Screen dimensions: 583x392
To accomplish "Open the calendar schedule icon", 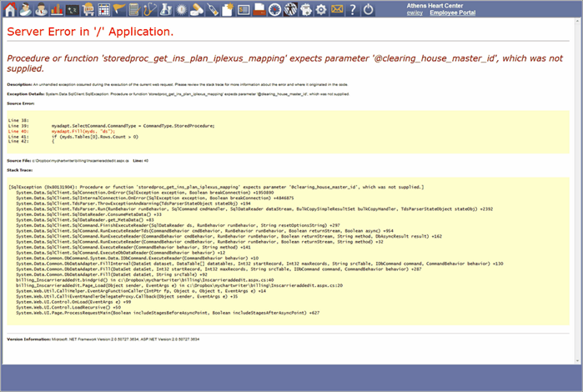I will (x=103, y=9).
